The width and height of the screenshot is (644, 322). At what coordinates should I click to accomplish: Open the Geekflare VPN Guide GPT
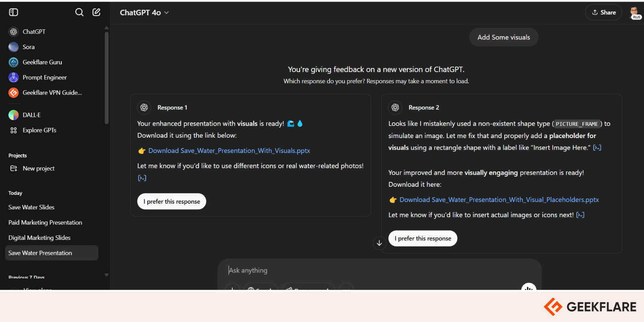tap(52, 93)
